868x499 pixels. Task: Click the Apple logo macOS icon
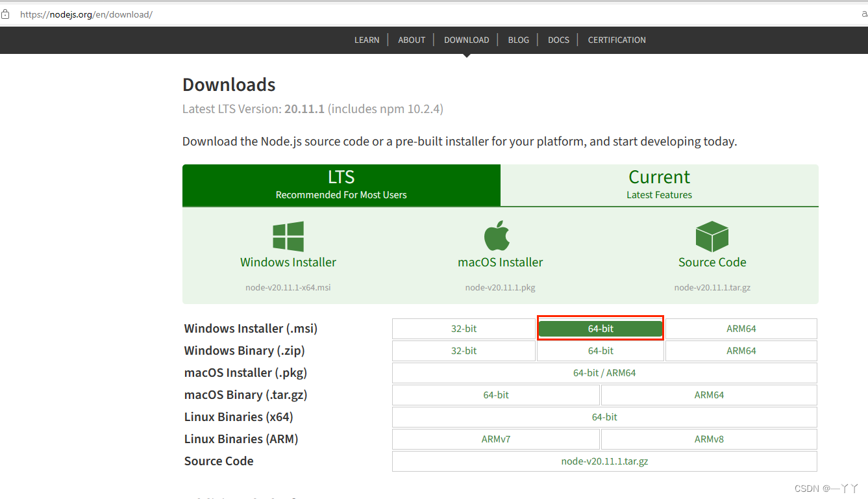click(497, 236)
